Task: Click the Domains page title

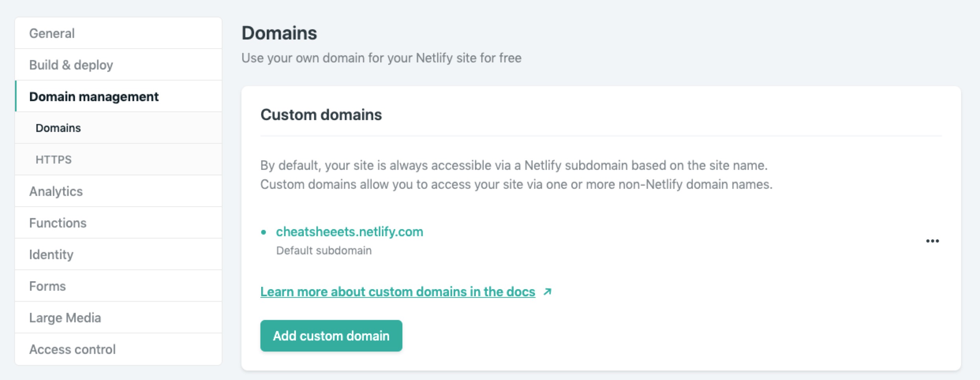Action: [x=279, y=33]
